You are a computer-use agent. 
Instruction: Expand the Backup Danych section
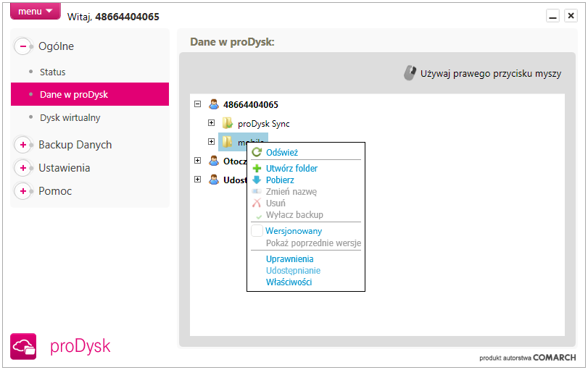pos(23,145)
